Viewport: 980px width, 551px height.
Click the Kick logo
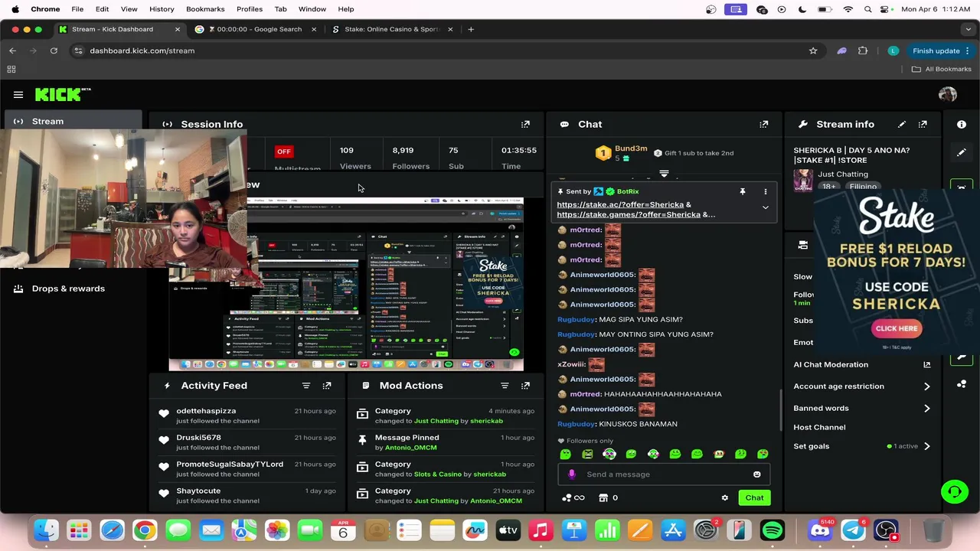(63, 95)
